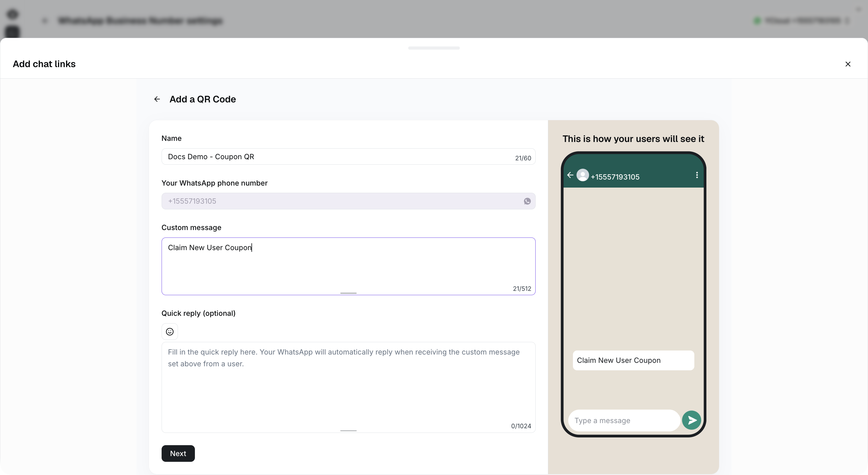Click the 0/1024 quick reply counter
This screenshot has height=475, width=868.
point(521,426)
